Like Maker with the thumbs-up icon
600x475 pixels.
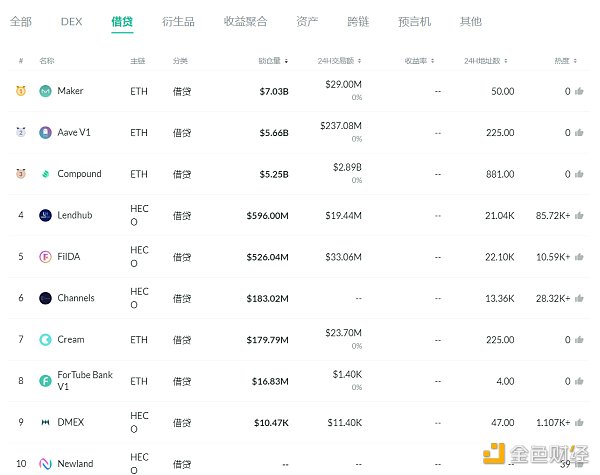pyautogui.click(x=579, y=91)
